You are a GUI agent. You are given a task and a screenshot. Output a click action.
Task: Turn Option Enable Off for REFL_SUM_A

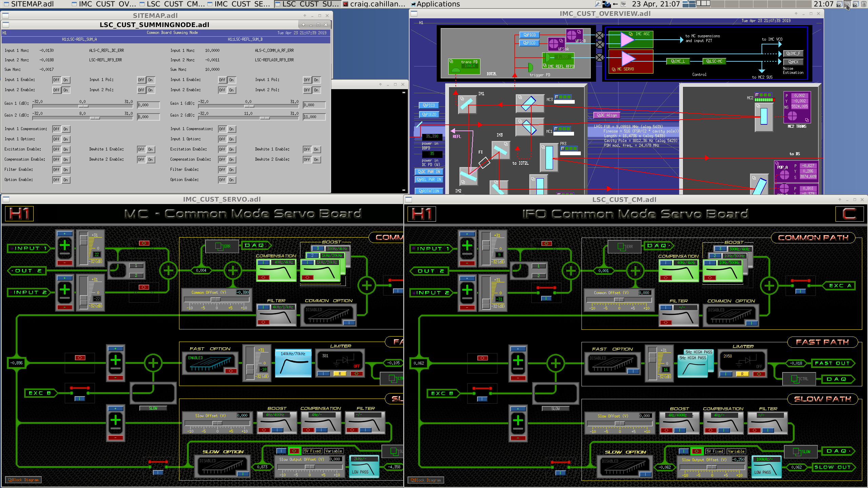point(56,180)
